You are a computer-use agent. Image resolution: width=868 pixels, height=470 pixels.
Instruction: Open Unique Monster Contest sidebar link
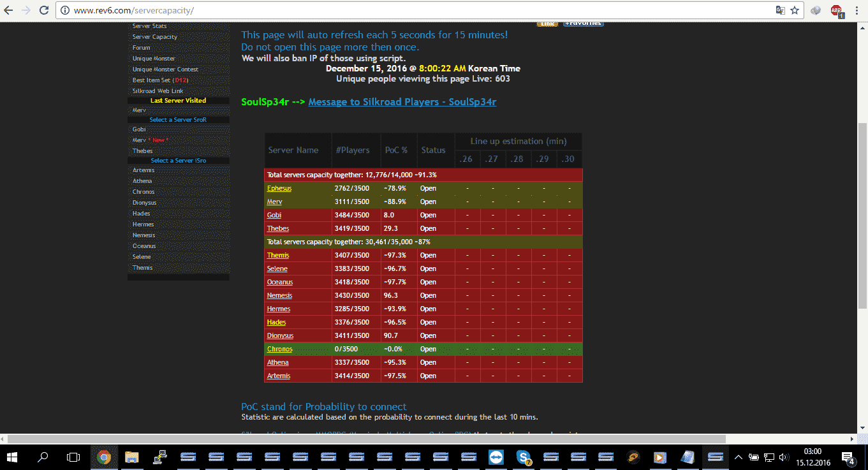[x=165, y=70]
